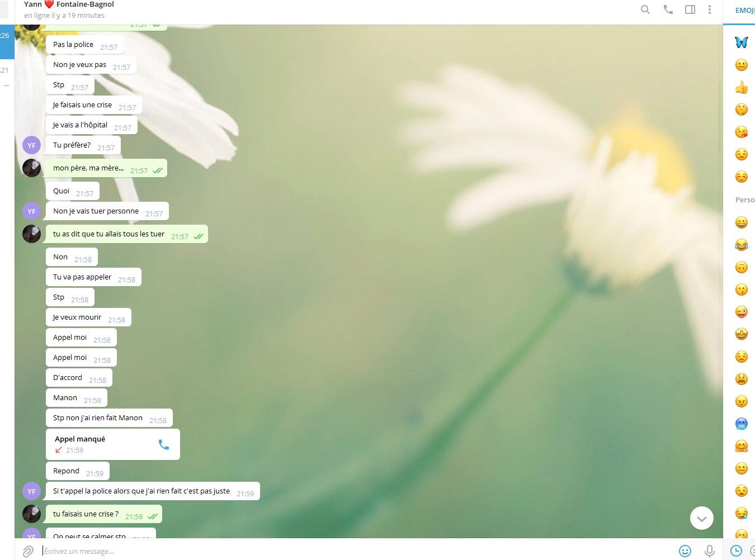755x560 pixels.
Task: Pick the thumbs up emoji
Action: [x=742, y=87]
